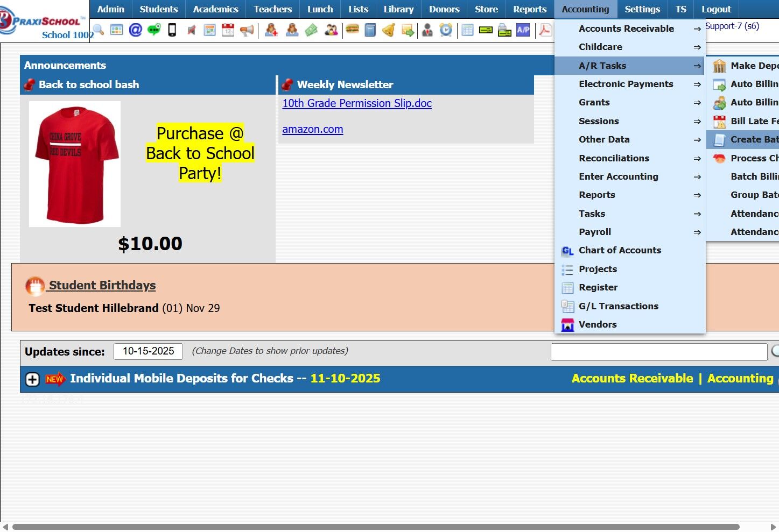Expand the Childcare submenu
This screenshot has width=779, height=532.
[x=630, y=47]
